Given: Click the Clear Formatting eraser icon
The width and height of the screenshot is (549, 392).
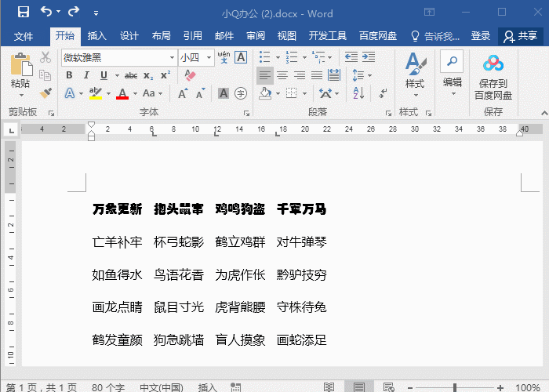Looking at the screenshot, I should [x=189, y=75].
